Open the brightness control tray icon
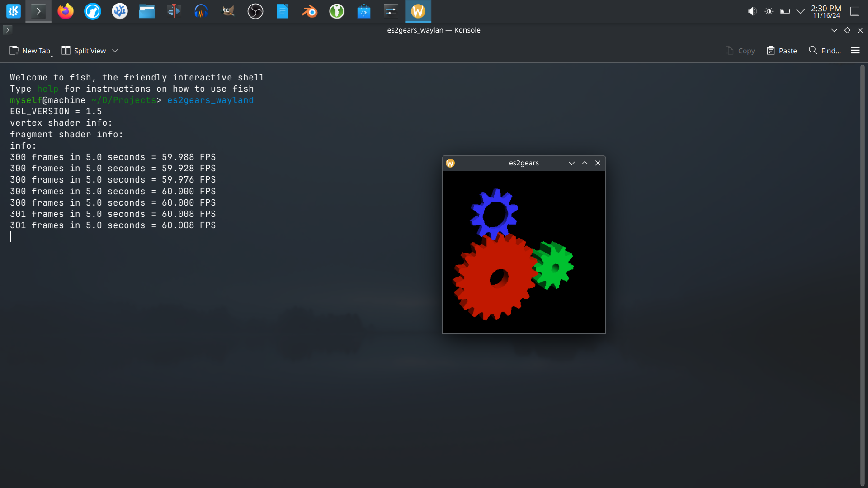 [769, 11]
